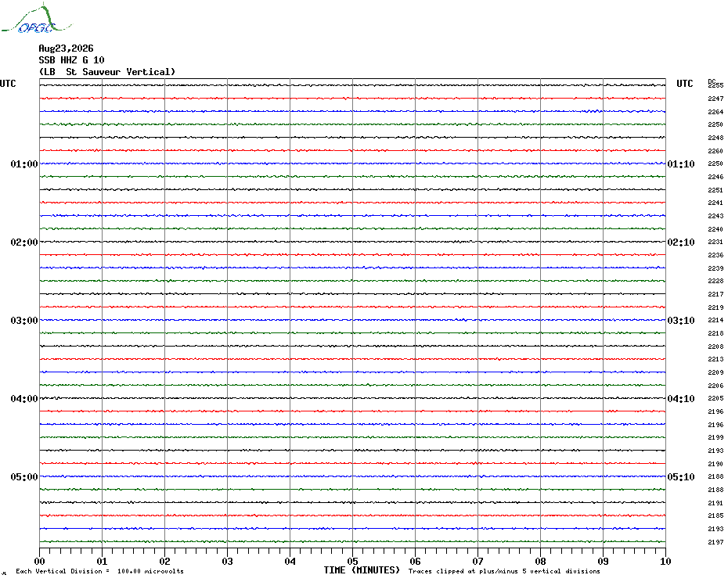Image resolution: width=728 pixels, height=582 pixels.
Task: Click the DC value 2208
Action: [x=715, y=347]
